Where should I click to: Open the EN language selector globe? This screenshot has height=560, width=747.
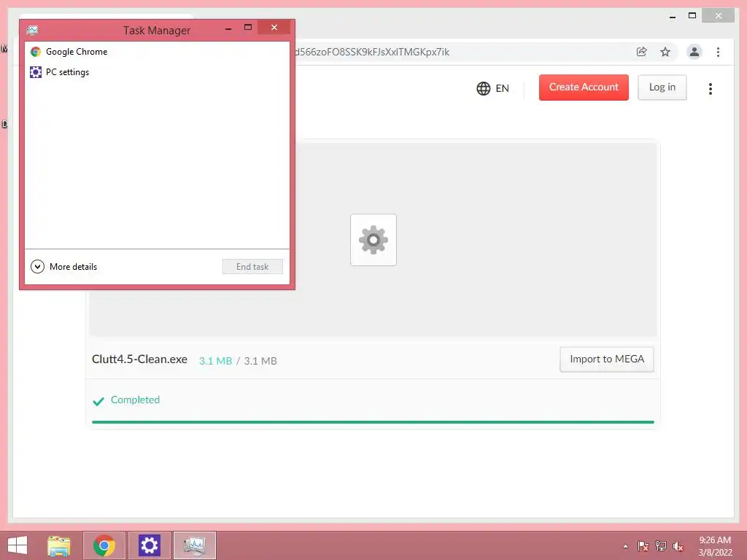click(492, 88)
